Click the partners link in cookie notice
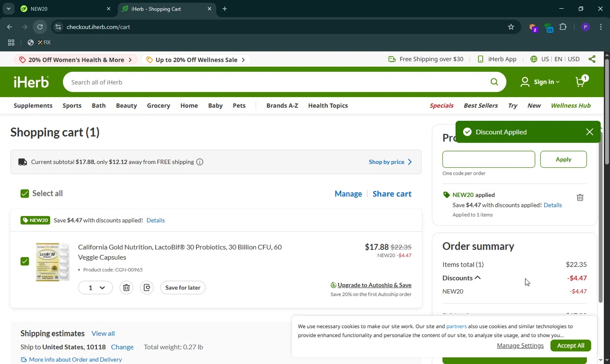The width and height of the screenshot is (610, 364). [456, 327]
